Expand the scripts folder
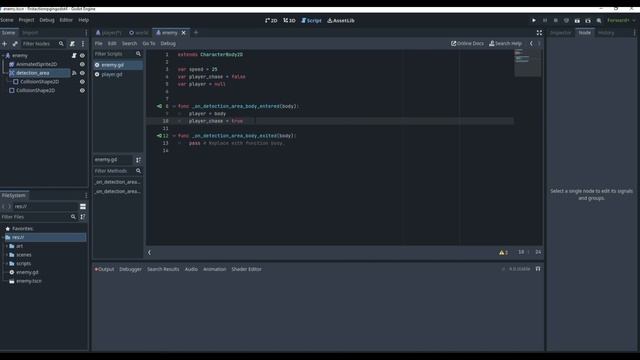This screenshot has width=640, height=360. pos(7,264)
